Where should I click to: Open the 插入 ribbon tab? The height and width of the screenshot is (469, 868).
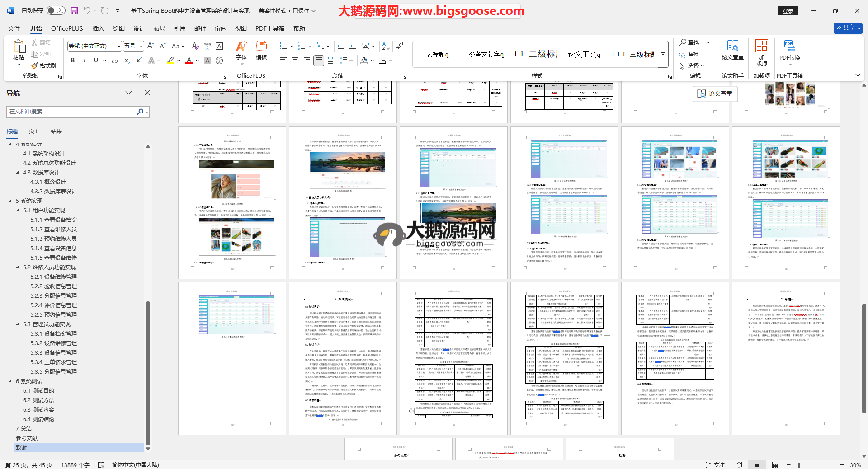point(98,28)
